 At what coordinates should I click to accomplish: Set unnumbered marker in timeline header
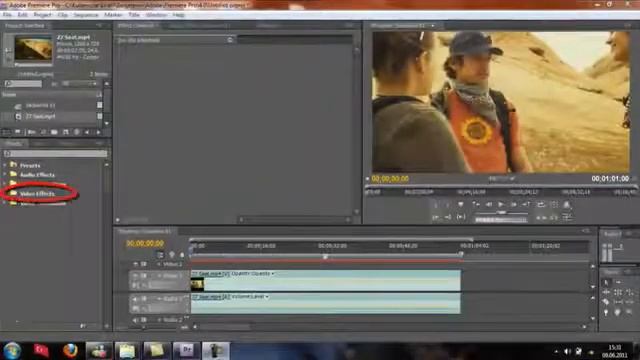[182, 255]
